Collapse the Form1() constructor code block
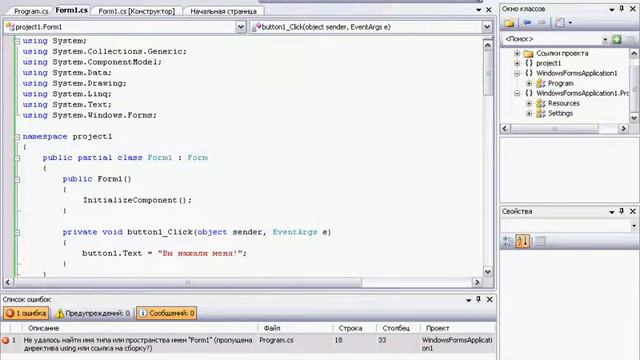Screen dimensions: 640x360 click(17, 179)
